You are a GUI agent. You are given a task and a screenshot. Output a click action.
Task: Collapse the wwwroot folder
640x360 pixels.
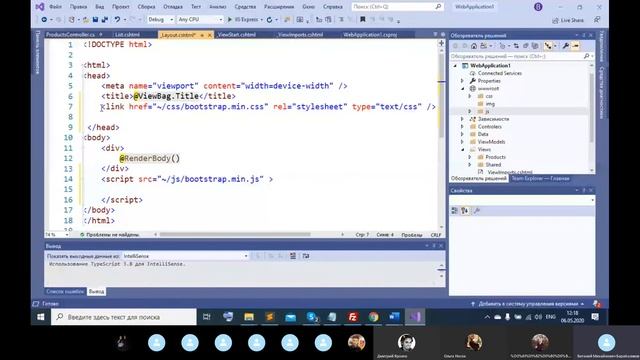462,89
